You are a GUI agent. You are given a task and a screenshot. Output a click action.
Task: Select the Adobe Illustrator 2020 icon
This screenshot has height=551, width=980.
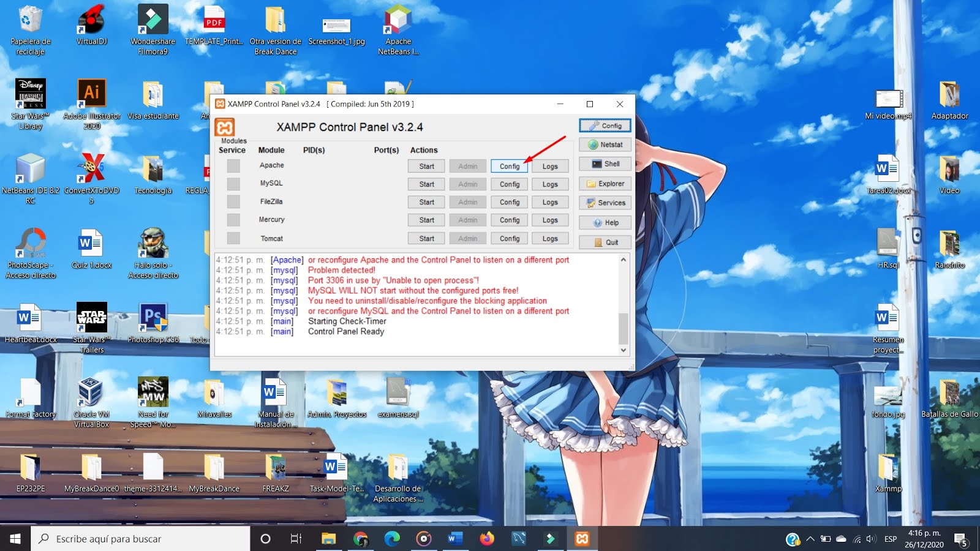tap(92, 104)
